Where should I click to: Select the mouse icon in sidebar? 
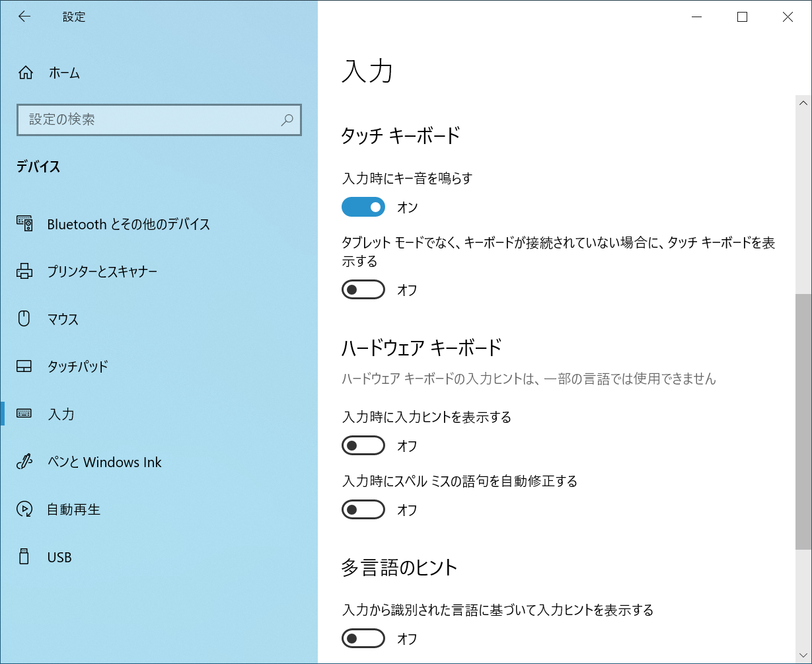tap(24, 318)
